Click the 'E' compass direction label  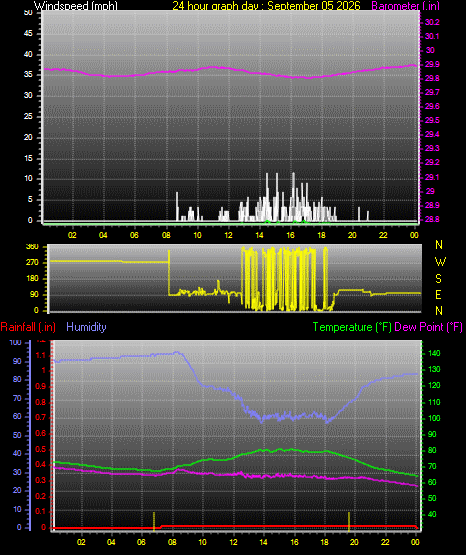click(x=438, y=294)
